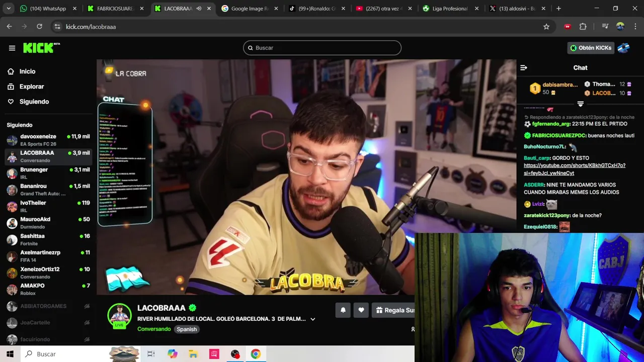Image resolution: width=644 pixels, height=362 pixels.
Task: Open the YouTube shorts link from Bauti_carp
Action: coord(575,169)
